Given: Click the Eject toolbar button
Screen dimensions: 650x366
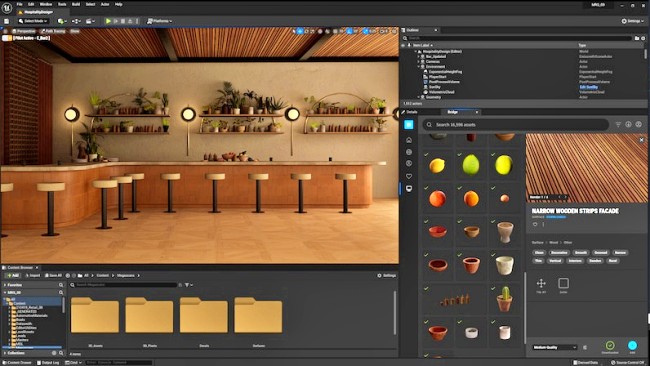Looking at the screenshot, I should [130, 21].
